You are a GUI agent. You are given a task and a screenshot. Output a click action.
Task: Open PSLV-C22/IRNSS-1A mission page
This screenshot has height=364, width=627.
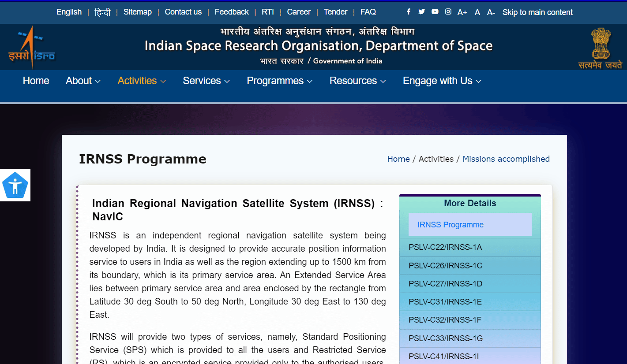coord(470,247)
